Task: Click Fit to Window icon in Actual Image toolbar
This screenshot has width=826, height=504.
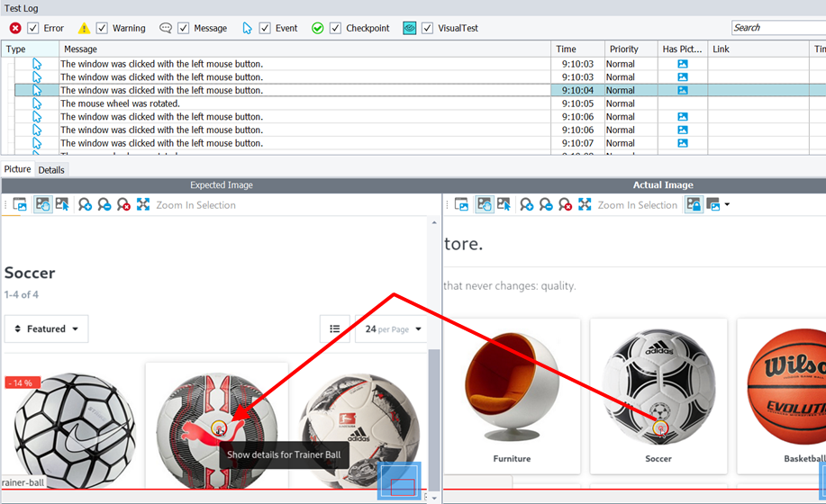Action: coord(585,205)
